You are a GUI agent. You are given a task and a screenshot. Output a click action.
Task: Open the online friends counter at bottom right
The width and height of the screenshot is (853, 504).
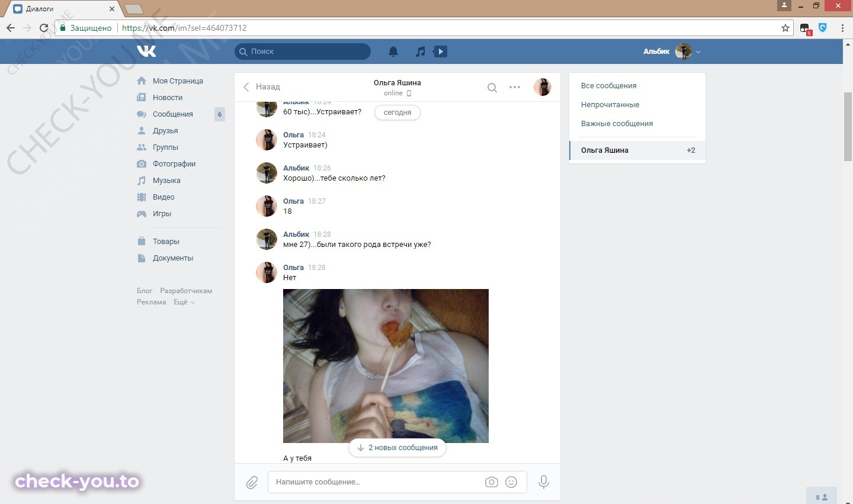click(822, 496)
